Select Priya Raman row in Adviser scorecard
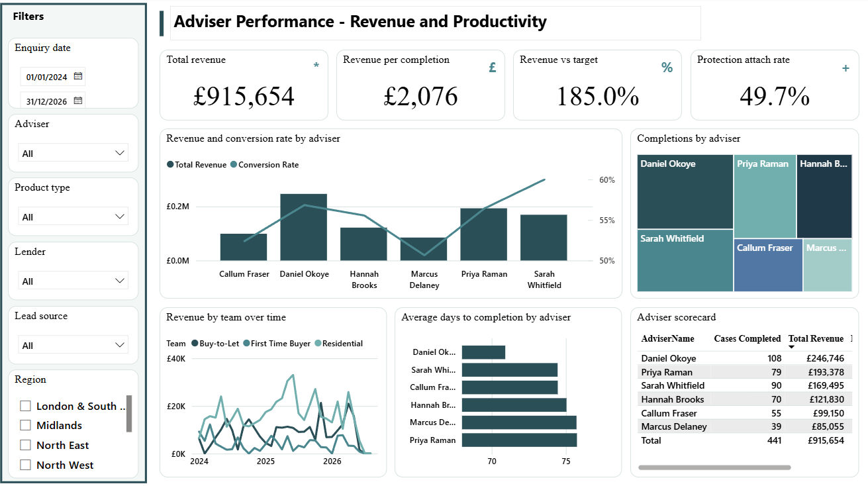This screenshot has height=486, width=868. 744,372
